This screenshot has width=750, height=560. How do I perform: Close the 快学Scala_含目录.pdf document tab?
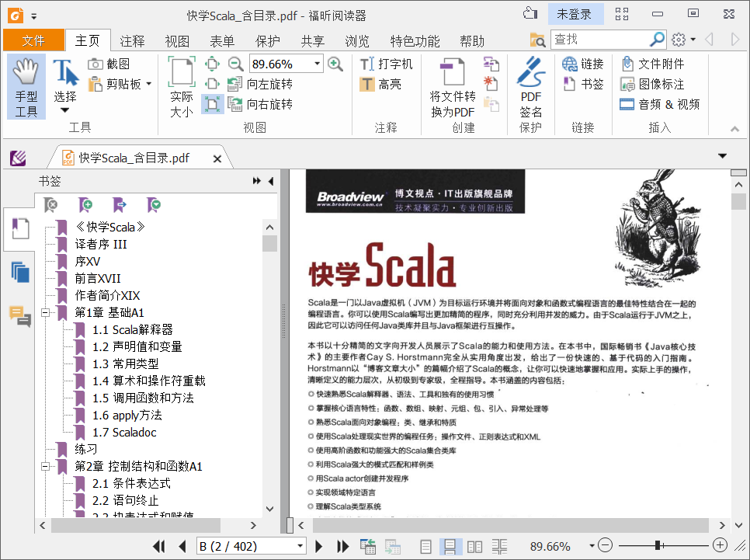click(x=217, y=158)
